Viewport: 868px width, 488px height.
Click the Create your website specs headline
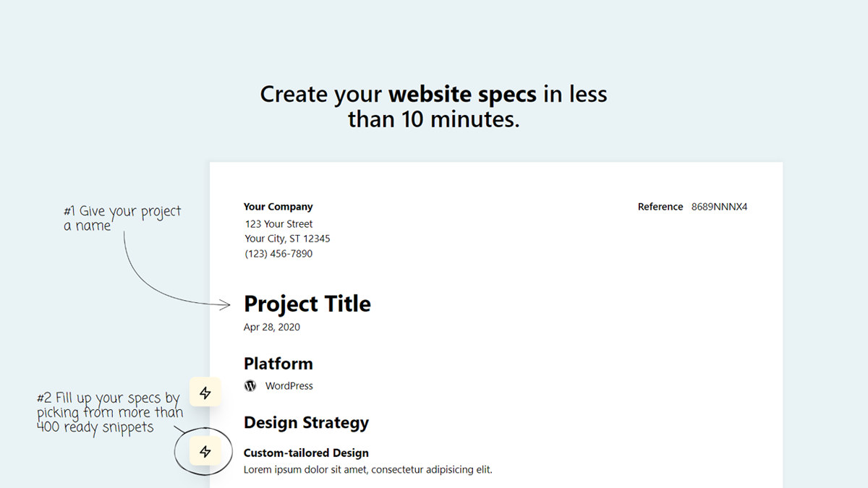click(434, 106)
